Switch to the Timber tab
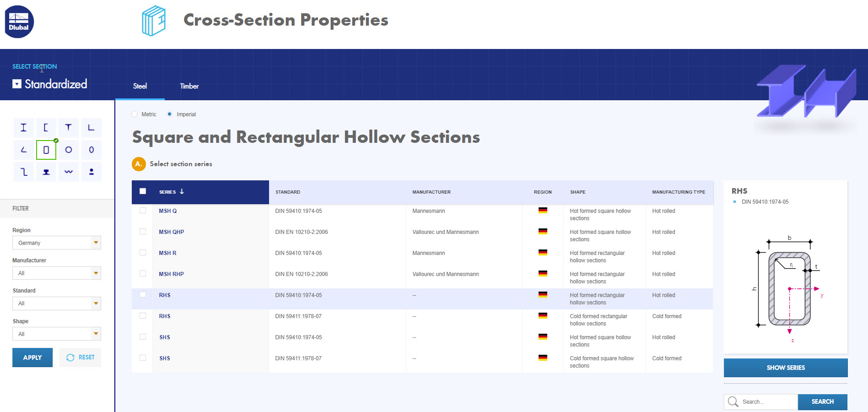The image size is (868, 412). (189, 86)
